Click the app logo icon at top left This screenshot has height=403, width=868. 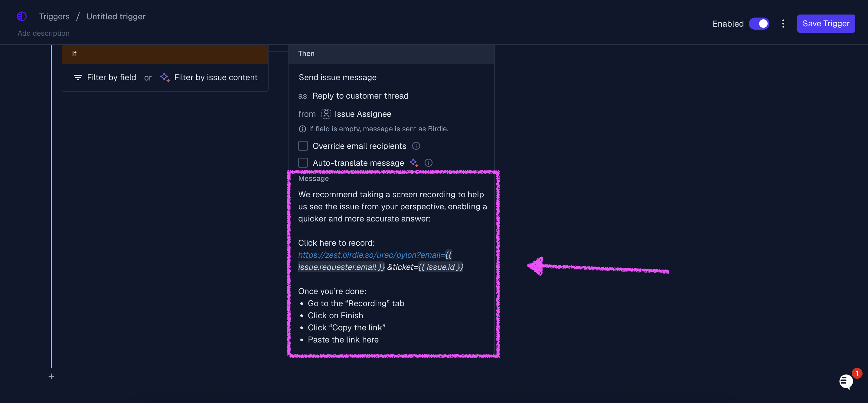[x=22, y=16]
